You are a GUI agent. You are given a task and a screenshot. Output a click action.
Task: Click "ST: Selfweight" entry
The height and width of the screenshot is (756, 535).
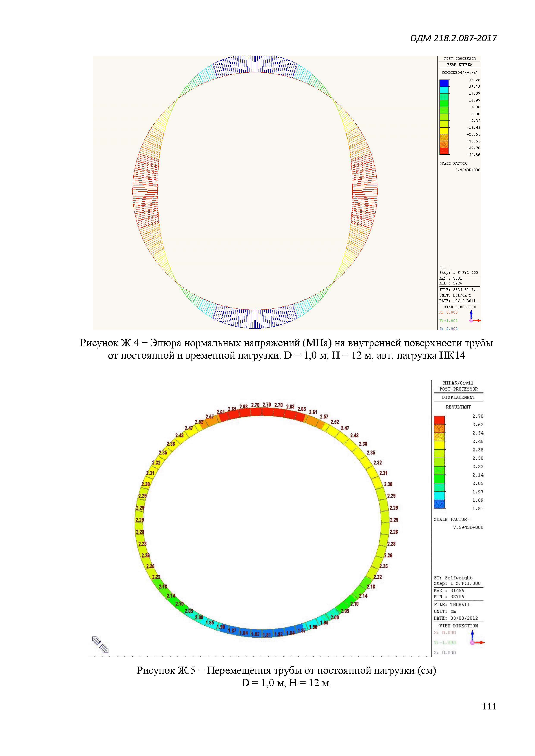point(453,578)
